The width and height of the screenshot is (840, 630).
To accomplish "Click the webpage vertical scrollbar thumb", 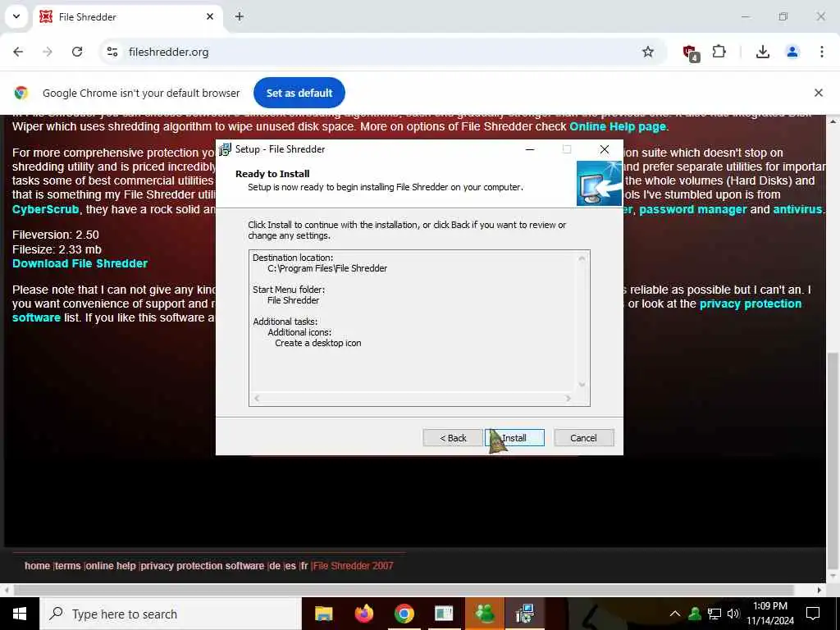I will 833,461.
